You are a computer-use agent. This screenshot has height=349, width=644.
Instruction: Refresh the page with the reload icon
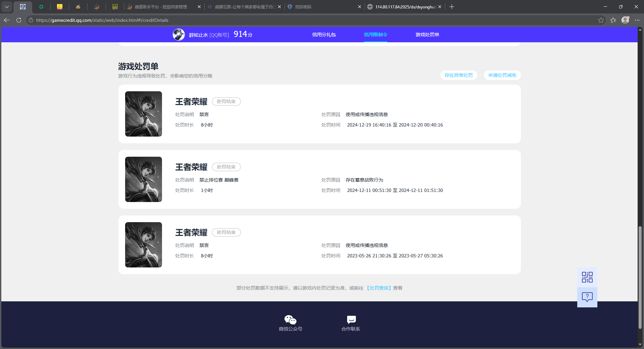pyautogui.click(x=18, y=20)
